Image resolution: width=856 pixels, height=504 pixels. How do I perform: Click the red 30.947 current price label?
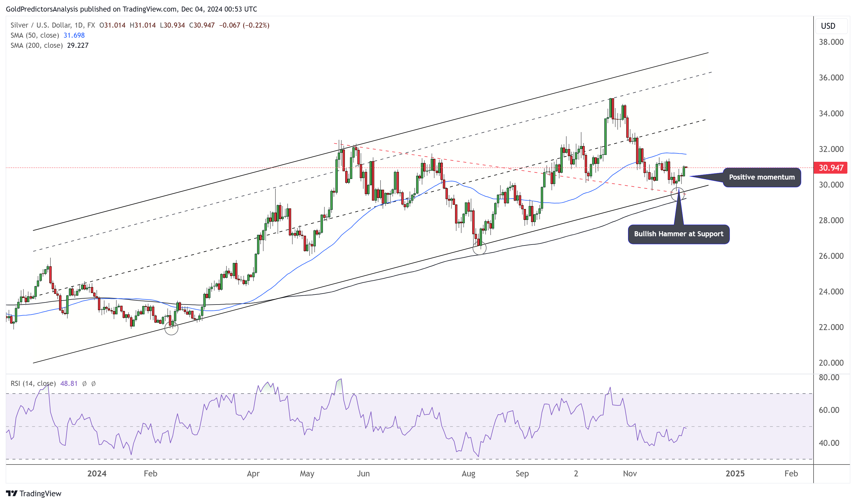point(830,168)
